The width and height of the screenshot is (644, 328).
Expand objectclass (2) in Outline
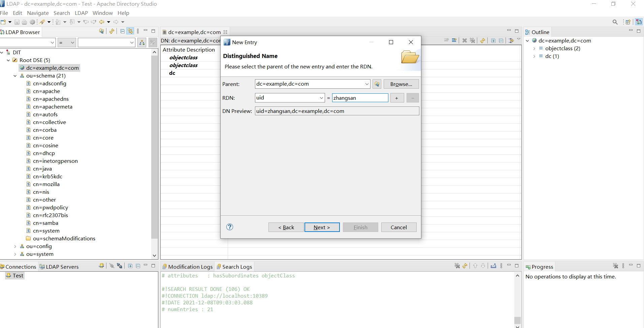534,49
